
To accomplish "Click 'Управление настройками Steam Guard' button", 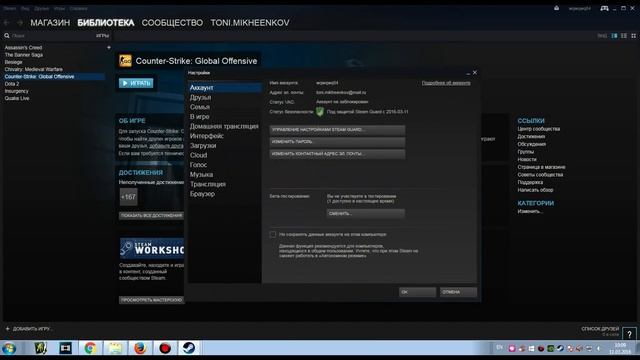I will [337, 130].
